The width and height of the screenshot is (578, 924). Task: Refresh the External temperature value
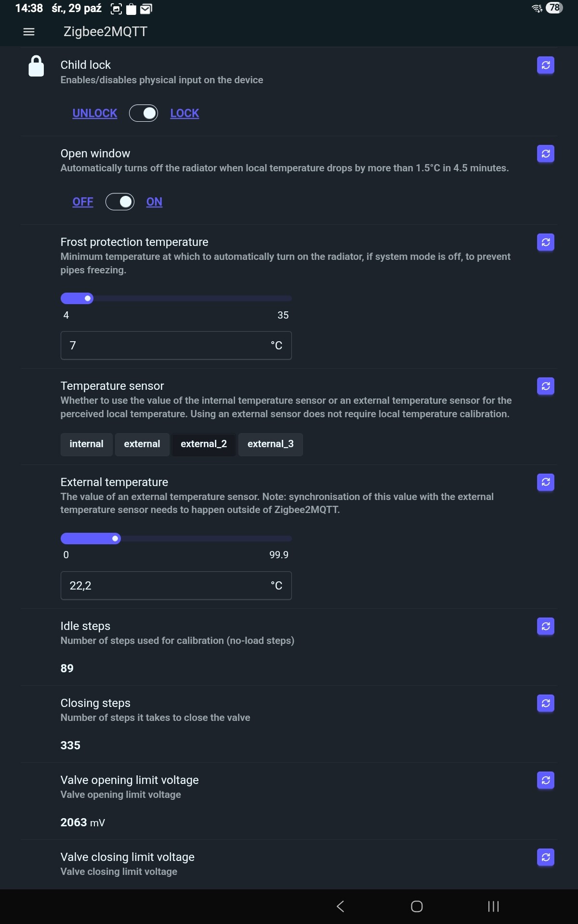545,482
